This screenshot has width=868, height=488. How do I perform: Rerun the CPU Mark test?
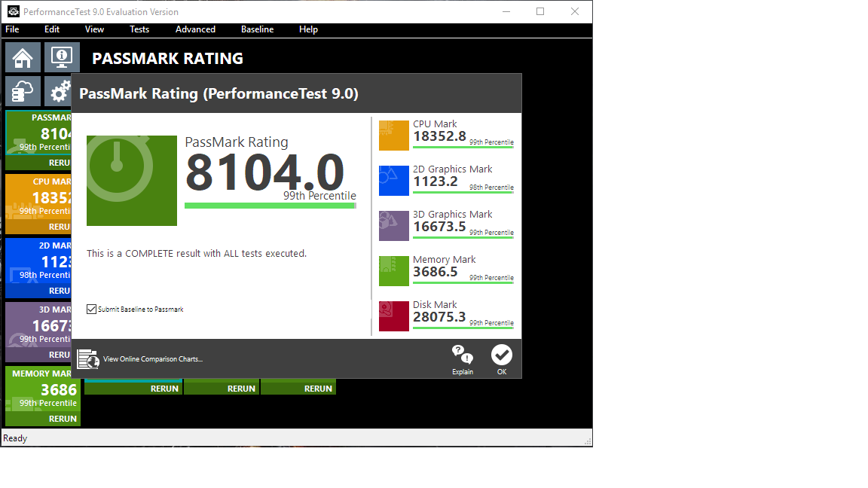point(38,227)
